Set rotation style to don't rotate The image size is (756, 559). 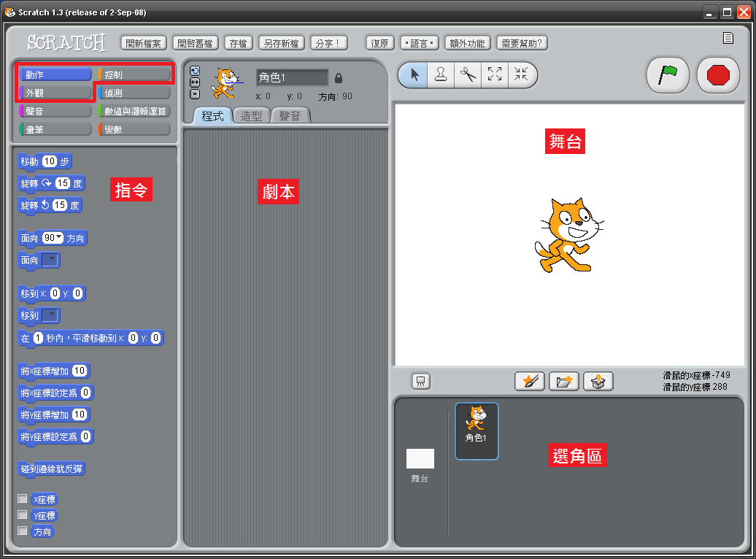195,94
